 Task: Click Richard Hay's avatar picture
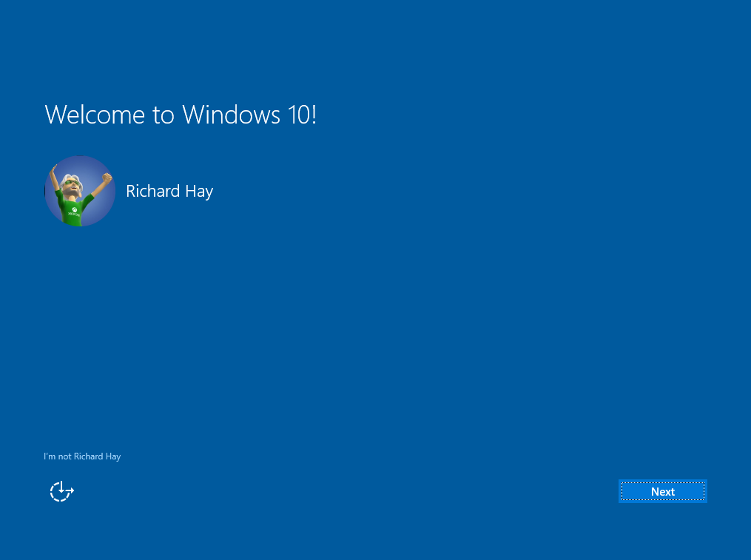point(80,191)
